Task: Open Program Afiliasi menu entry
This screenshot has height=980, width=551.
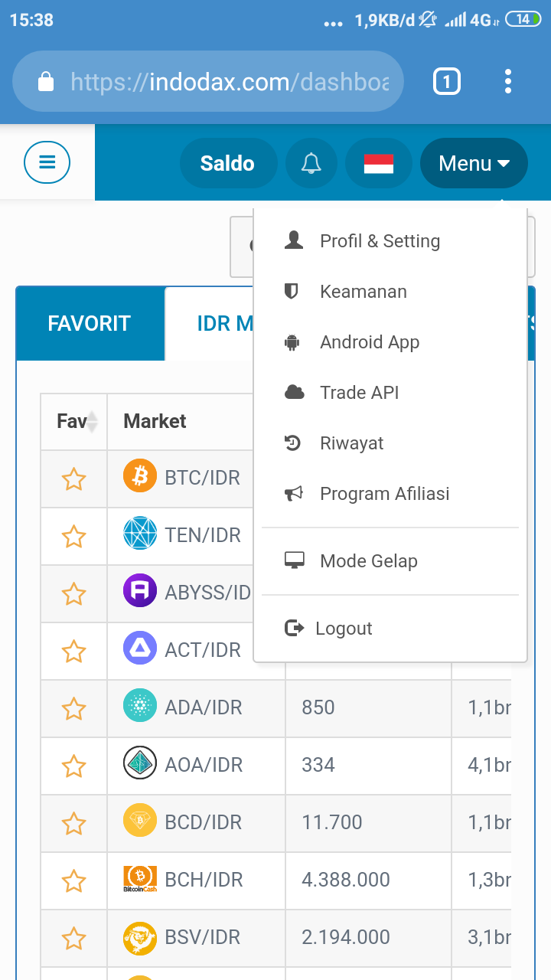Action: (390, 494)
